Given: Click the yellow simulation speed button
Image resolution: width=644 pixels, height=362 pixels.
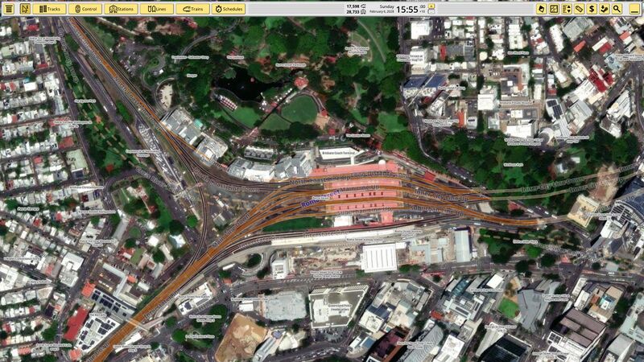Looking at the screenshot, I should pos(431,6).
